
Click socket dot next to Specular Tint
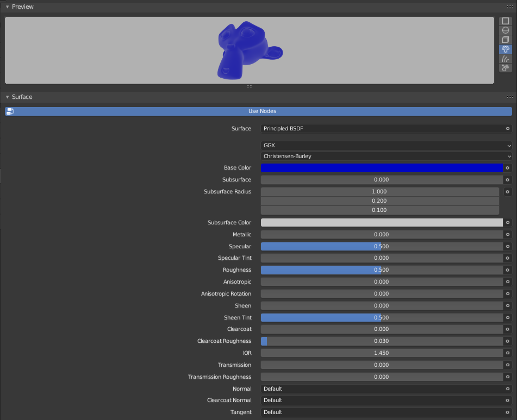(x=507, y=258)
